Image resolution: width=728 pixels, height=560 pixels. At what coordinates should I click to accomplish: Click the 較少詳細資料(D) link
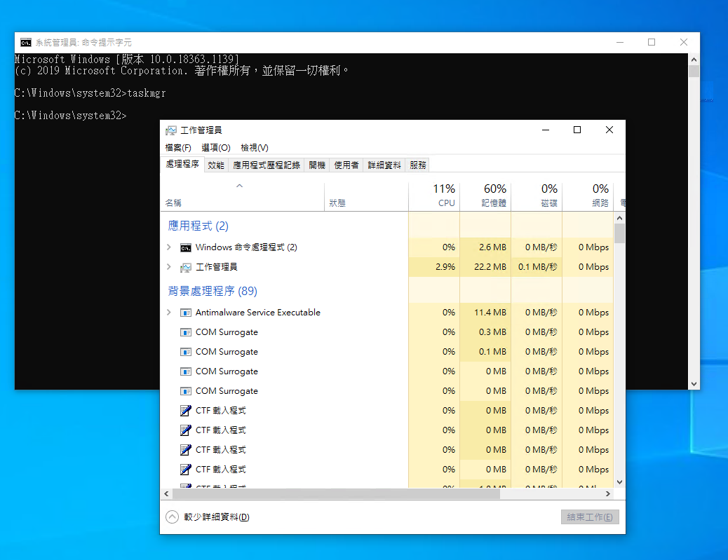[217, 517]
